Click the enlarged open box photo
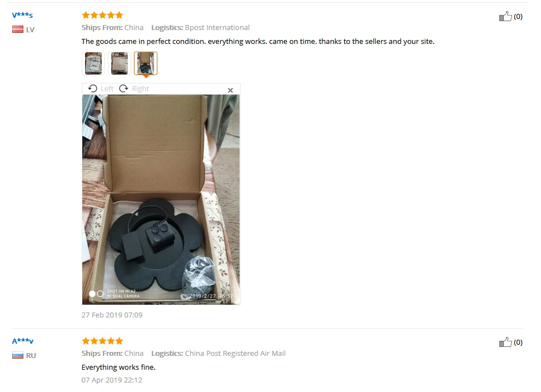 click(161, 200)
